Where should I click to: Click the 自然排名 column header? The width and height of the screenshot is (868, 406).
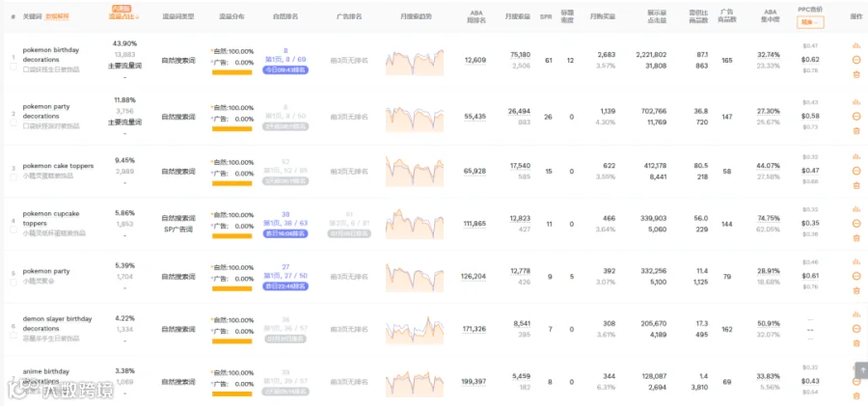click(x=285, y=16)
